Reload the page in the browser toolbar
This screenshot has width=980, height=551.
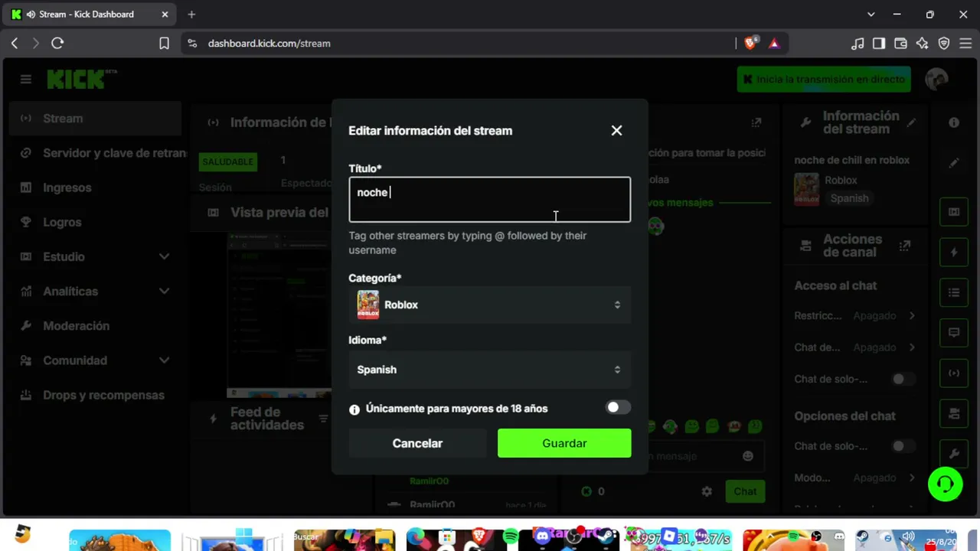click(x=57, y=44)
